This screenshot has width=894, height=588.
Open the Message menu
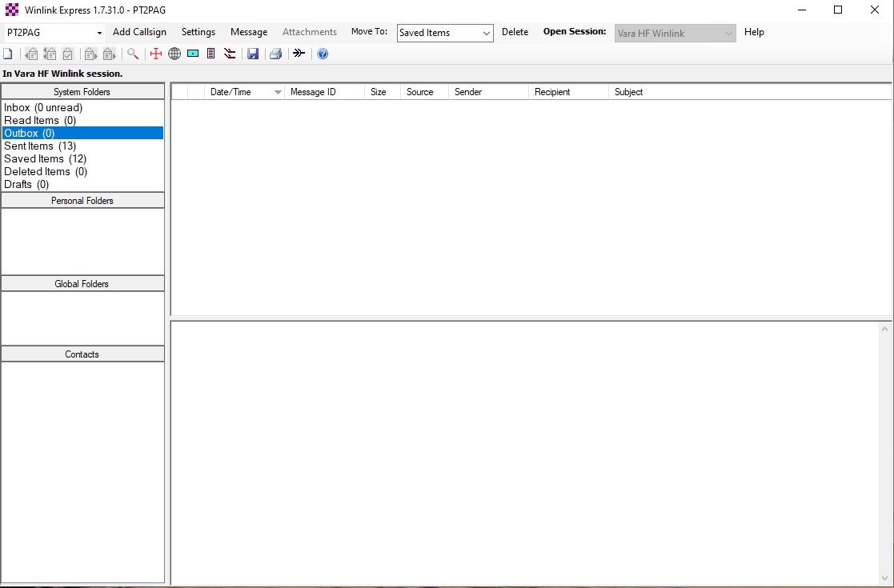click(249, 32)
